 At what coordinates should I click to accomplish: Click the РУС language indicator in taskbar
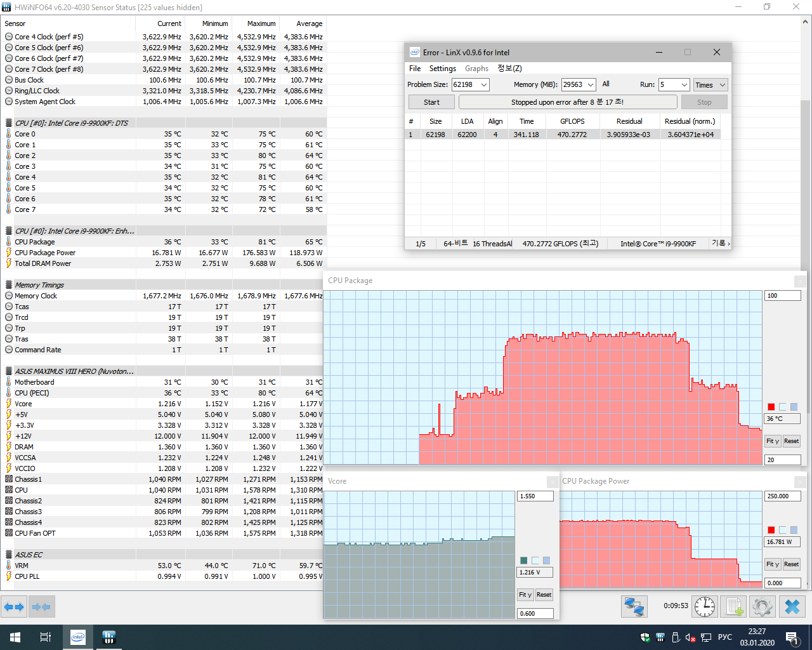click(725, 637)
